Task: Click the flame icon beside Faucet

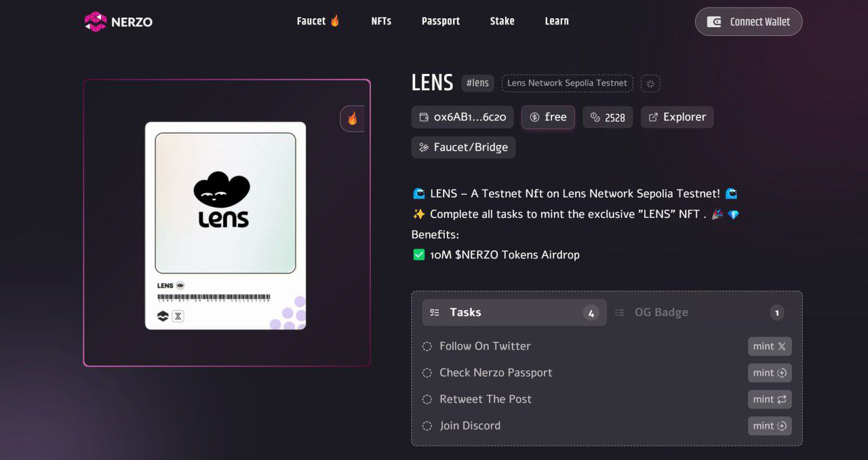Action: click(335, 20)
